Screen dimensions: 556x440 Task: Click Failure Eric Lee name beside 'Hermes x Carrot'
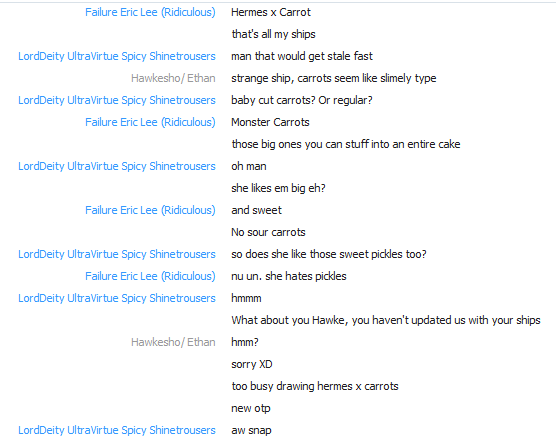150,12
